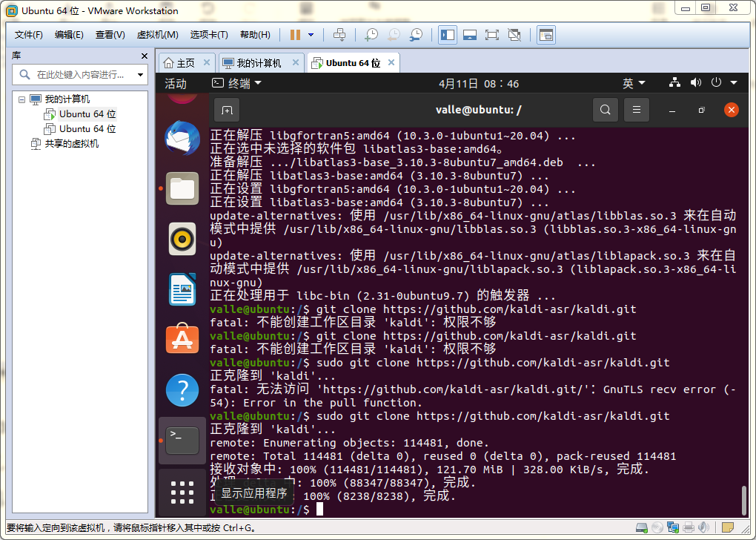This screenshot has width=756, height=540.
Task: Click the last valle@ubuntu:/$ prompt line
Action: pos(260,509)
